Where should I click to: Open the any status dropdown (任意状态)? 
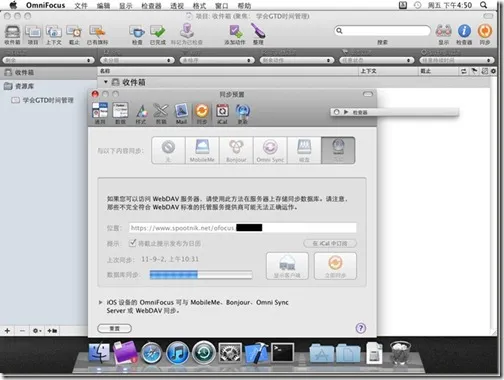(x=377, y=60)
